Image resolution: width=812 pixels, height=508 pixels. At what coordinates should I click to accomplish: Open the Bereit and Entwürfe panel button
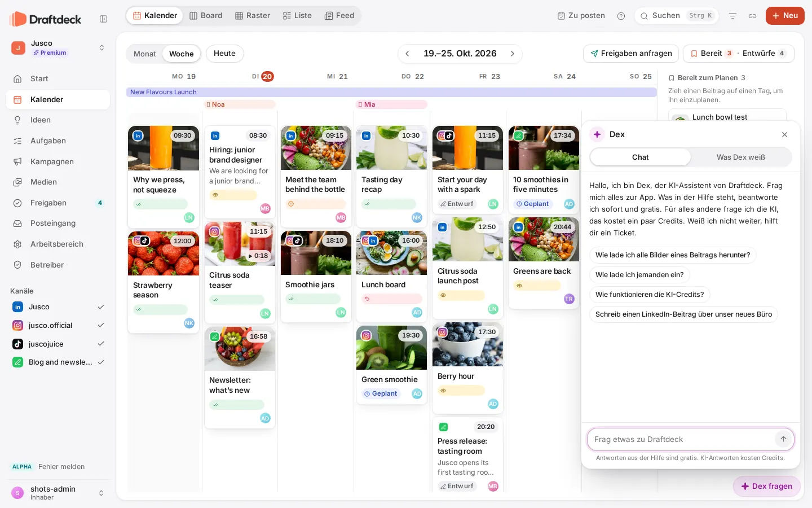(739, 54)
